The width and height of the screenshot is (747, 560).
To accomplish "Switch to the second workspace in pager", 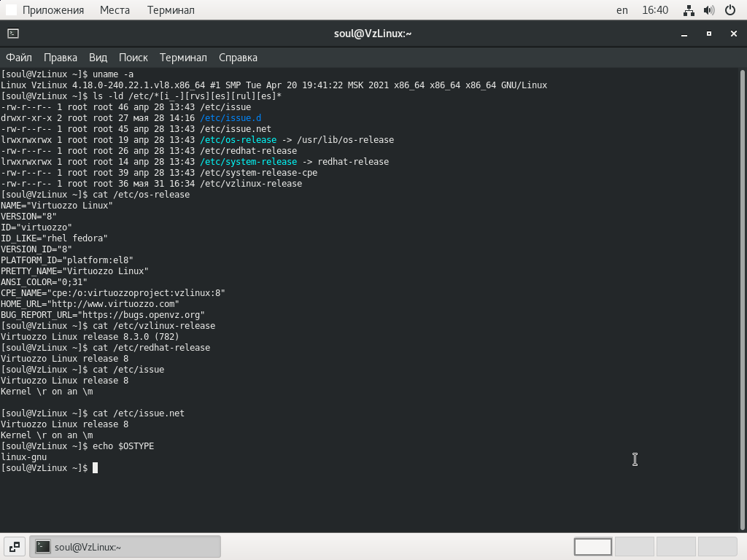I will click(635, 547).
